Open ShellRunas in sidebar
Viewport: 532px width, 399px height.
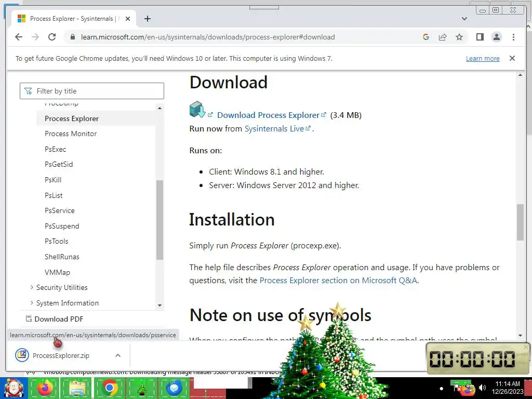[x=62, y=257]
